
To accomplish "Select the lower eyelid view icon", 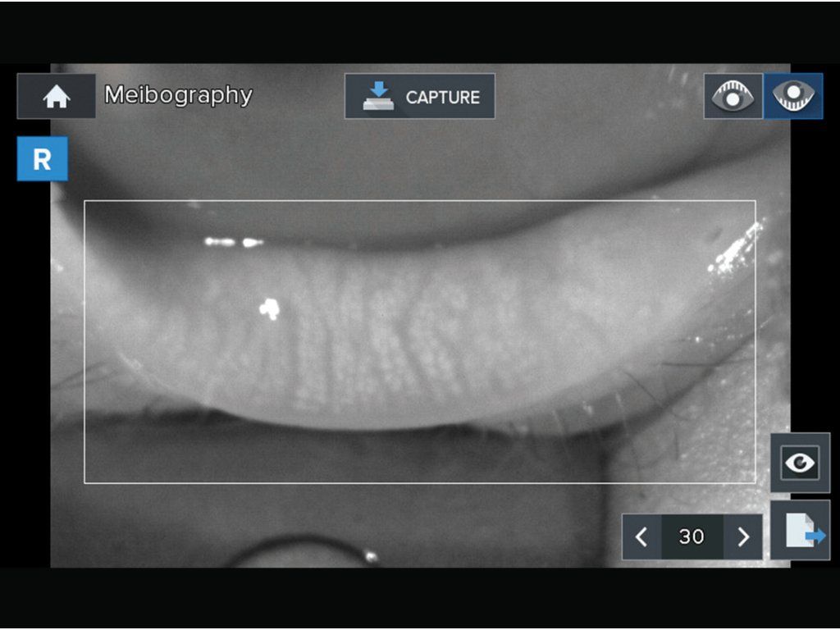I will (x=793, y=97).
